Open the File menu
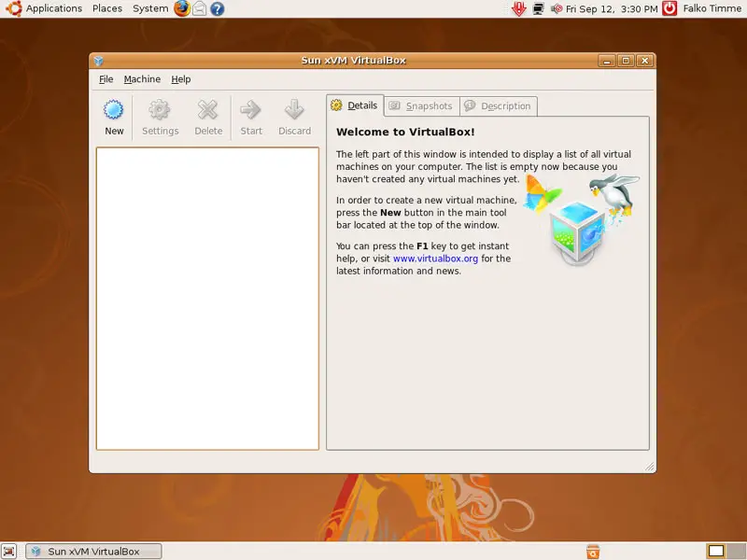Screen dimensions: 747x560 pyautogui.click(x=106, y=79)
